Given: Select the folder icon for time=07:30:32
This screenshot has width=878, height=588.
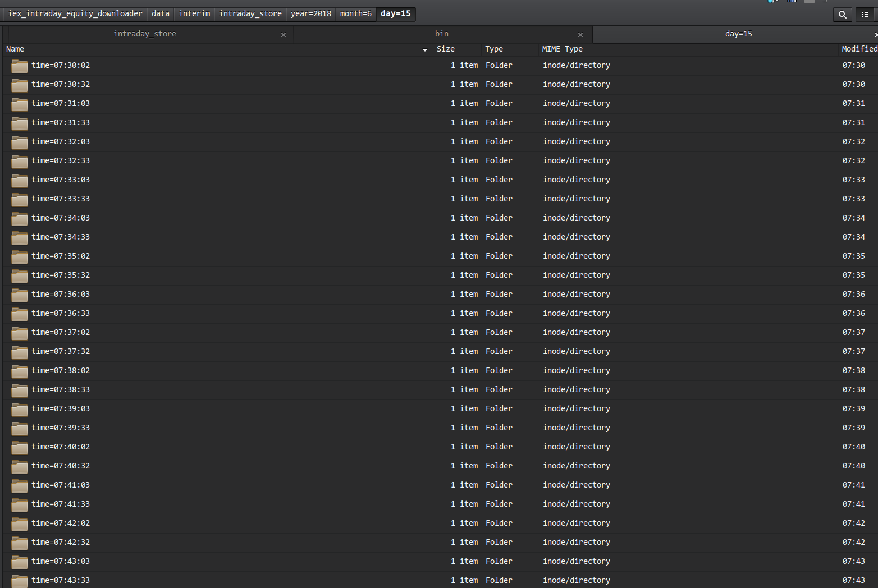Looking at the screenshot, I should (x=20, y=85).
